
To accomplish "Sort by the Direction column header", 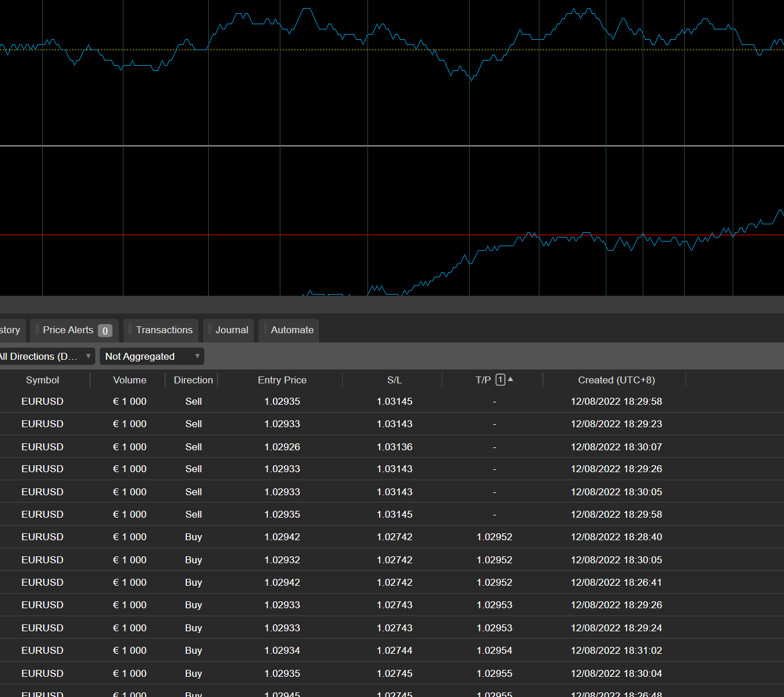I will (193, 380).
